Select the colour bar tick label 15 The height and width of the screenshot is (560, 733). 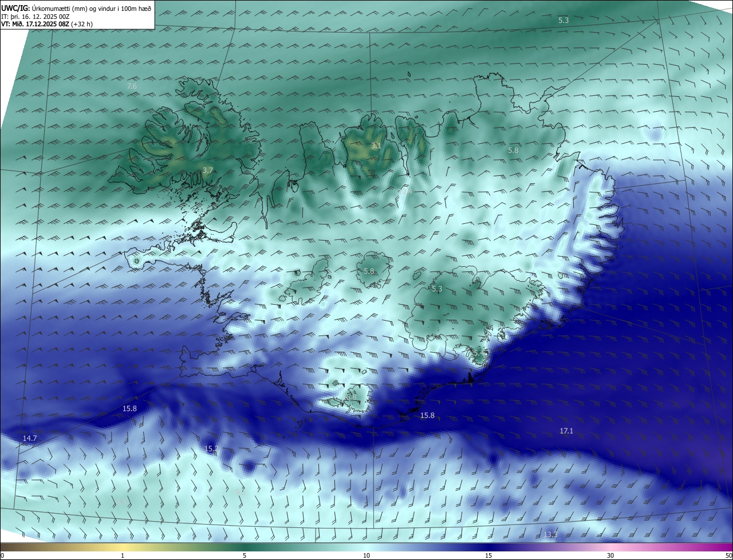488,555
